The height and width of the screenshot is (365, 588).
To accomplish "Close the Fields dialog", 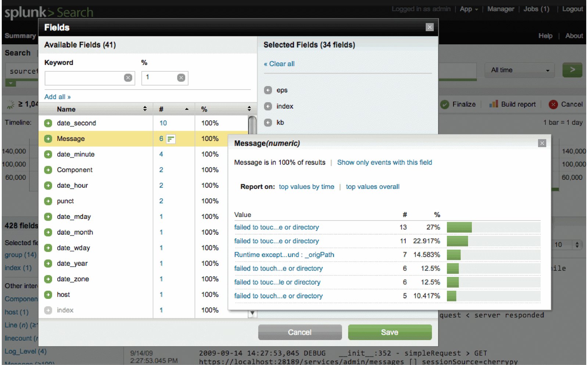I will [x=430, y=27].
